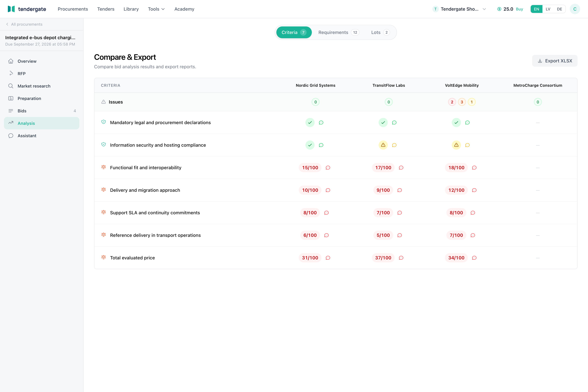Click the TransitFlow 37/100 score badge

(x=383, y=258)
